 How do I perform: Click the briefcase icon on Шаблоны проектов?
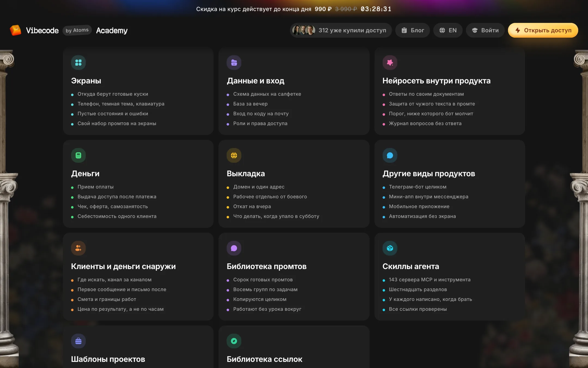78,341
